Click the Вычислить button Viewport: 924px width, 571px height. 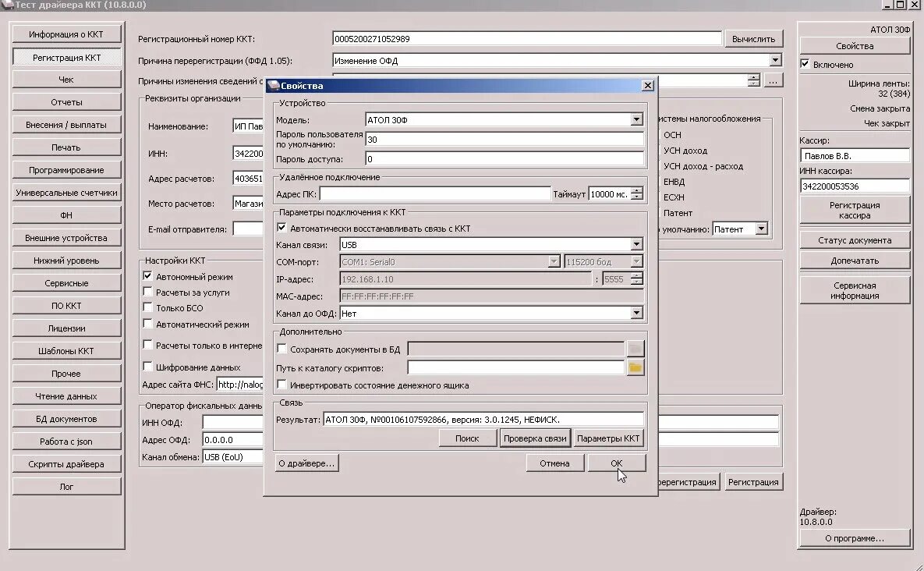pos(753,39)
